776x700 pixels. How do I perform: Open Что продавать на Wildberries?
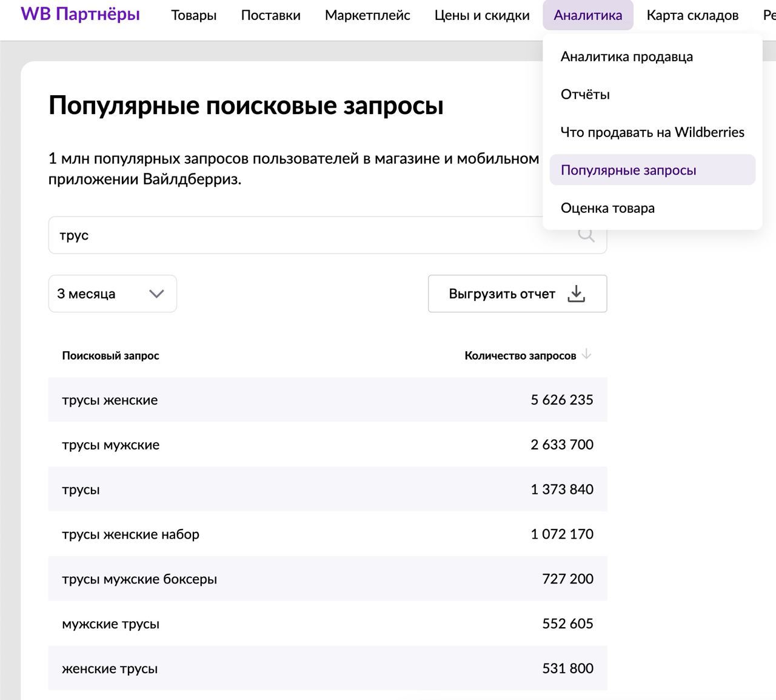652,132
